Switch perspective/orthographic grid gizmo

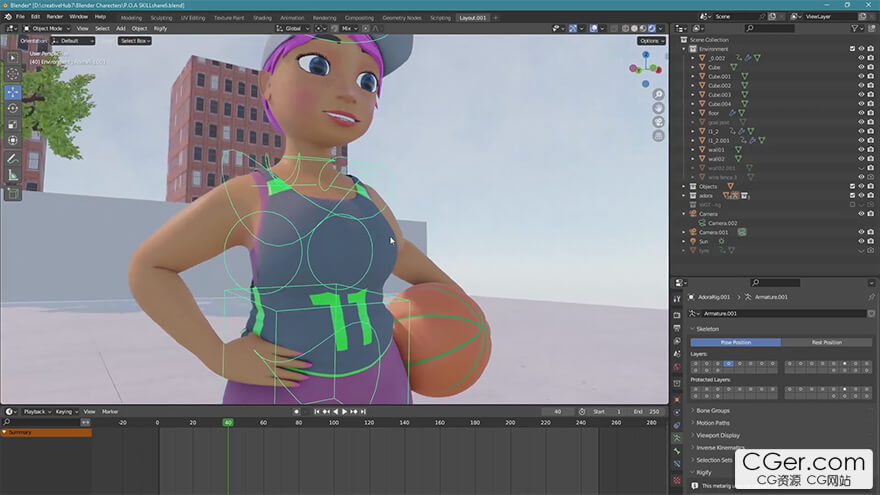658,136
